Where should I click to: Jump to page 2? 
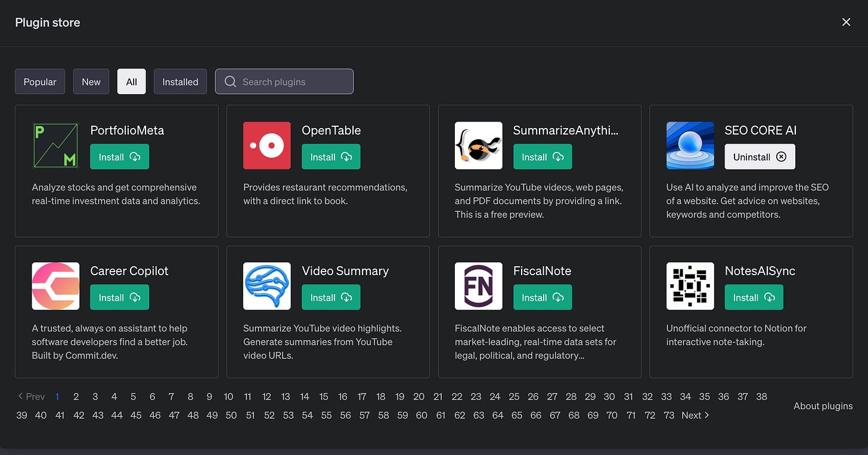pos(76,397)
